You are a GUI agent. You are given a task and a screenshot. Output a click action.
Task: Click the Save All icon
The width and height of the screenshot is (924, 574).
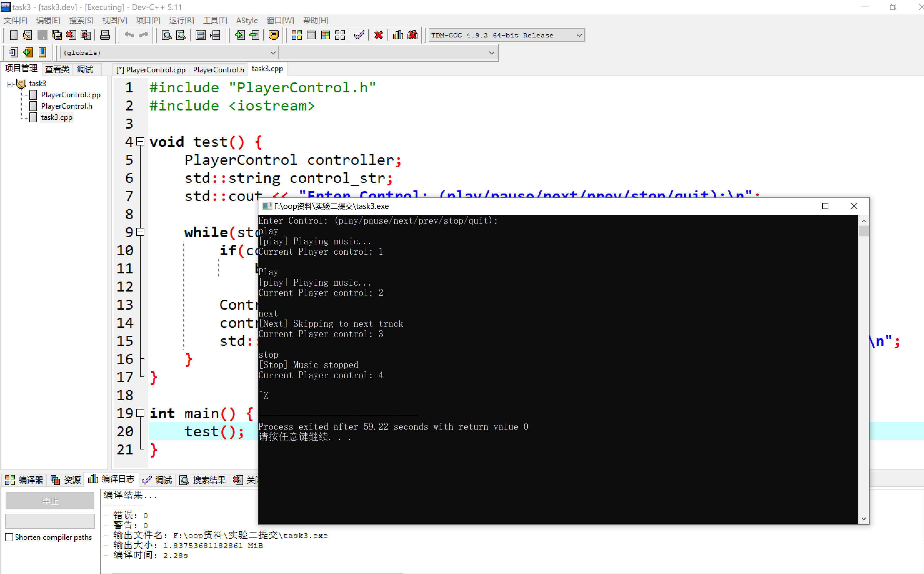[57, 35]
